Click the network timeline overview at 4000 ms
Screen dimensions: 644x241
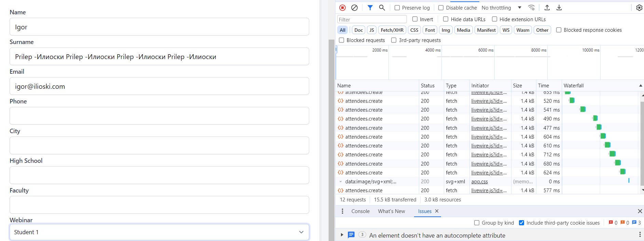click(433, 65)
